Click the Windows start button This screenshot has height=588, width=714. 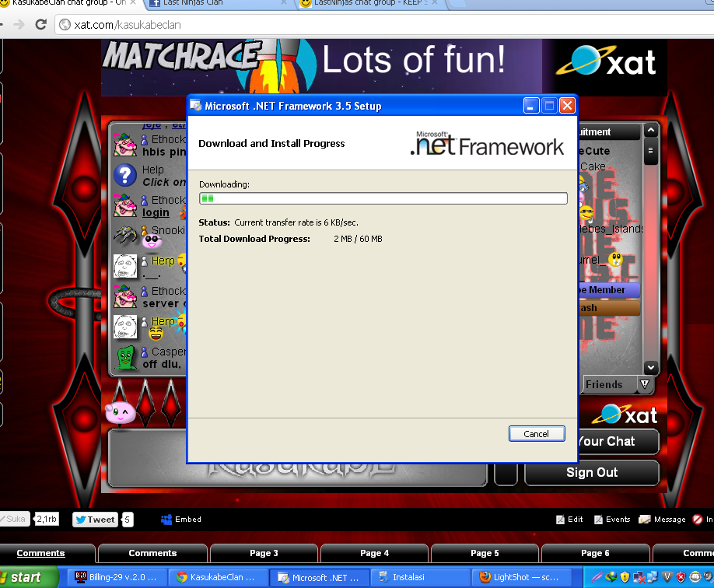coord(29,577)
